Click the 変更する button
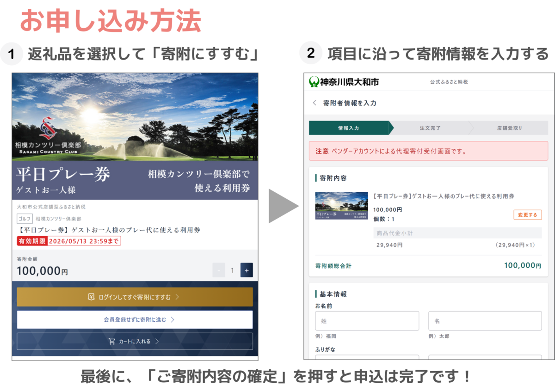This screenshot has height=392, width=555. 527,215
